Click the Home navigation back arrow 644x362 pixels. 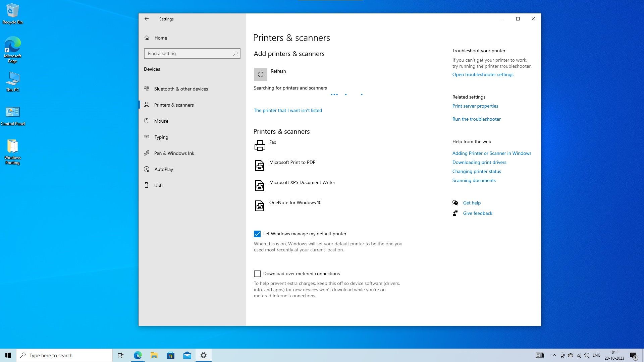tap(146, 18)
